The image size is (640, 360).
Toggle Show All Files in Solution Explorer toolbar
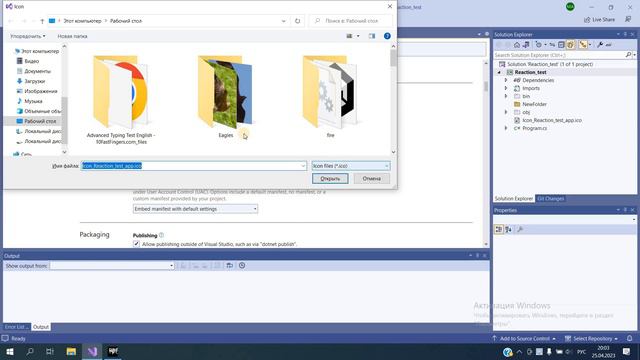pyautogui.click(x=570, y=45)
